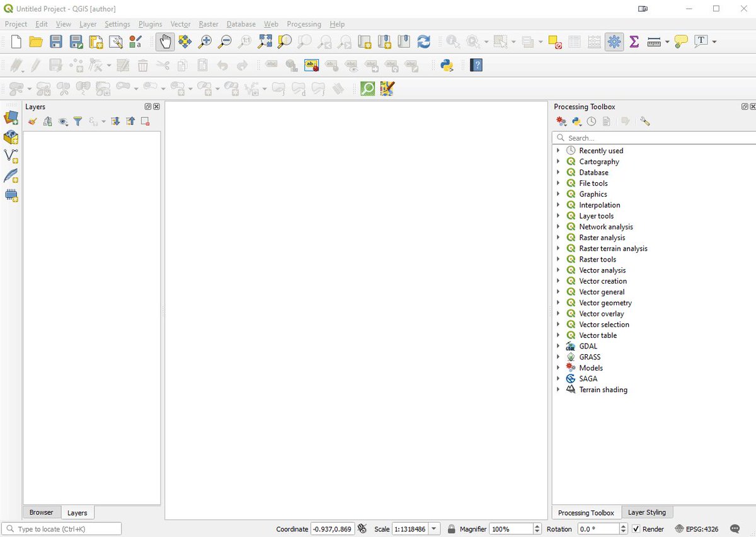Image resolution: width=756 pixels, height=537 pixels.
Task: Open the Processing Toolbox gear icon in the toolbar
Action: click(614, 42)
